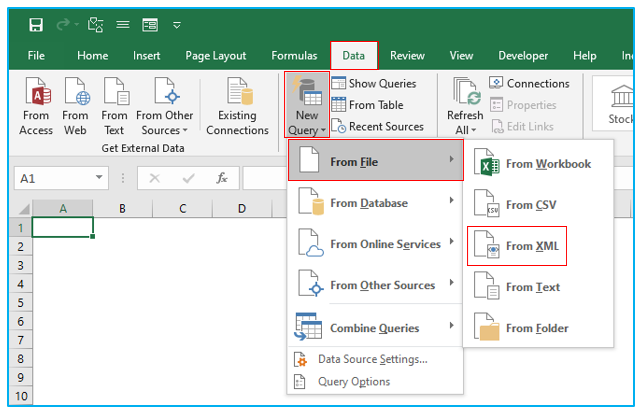Open the Refresh All dropdown
643x416 pixels.
pyautogui.click(x=465, y=130)
